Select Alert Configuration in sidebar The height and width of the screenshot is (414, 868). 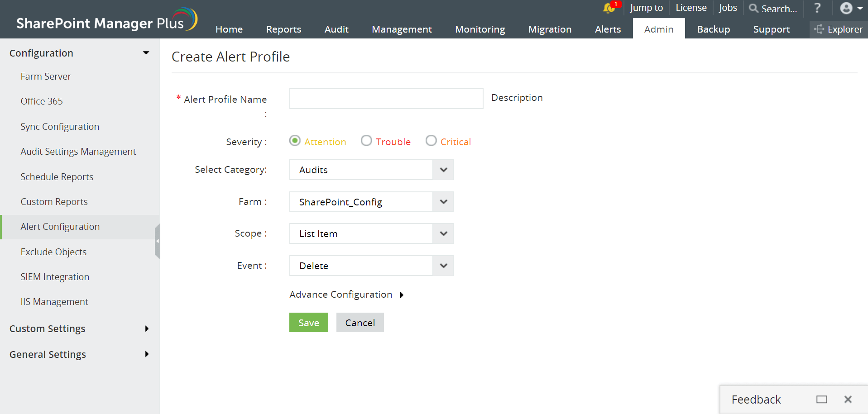60,227
